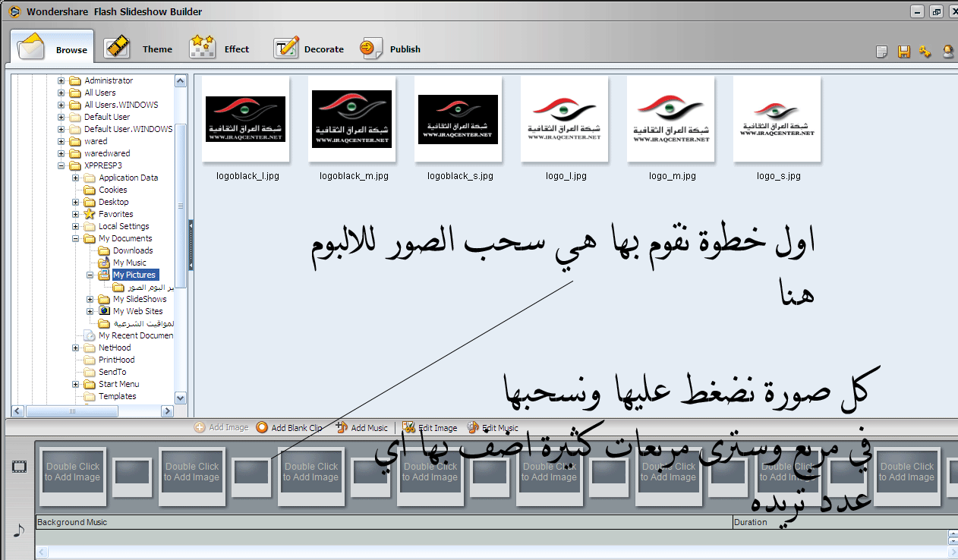This screenshot has height=560, width=958.
Task: Select the My Pictures folder in tree
Action: coord(135,275)
